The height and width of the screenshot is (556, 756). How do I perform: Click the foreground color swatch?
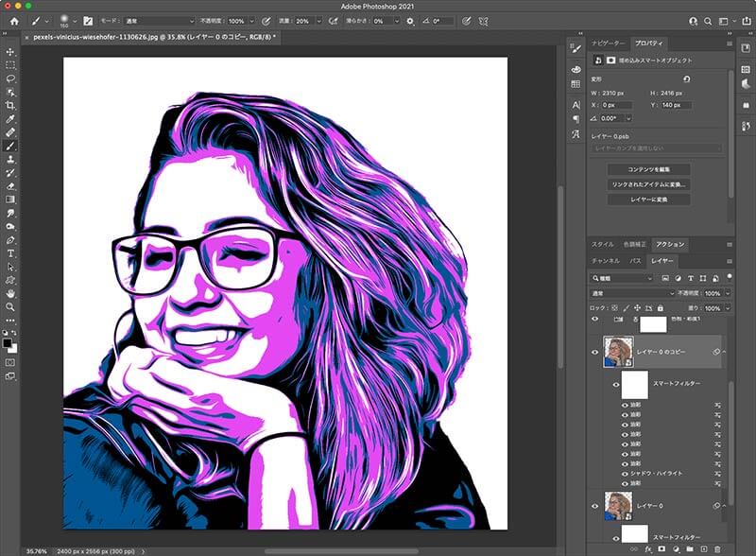[7, 342]
